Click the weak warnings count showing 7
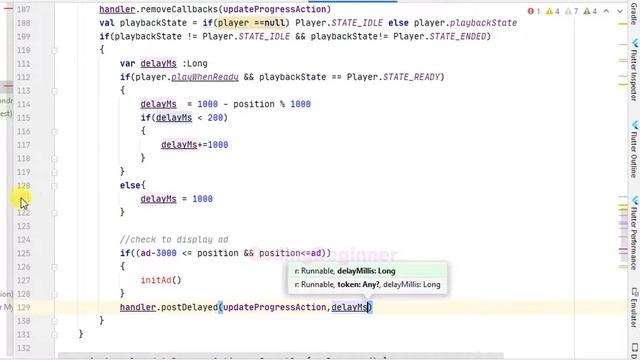This screenshot has height=360, width=640. [x=571, y=11]
